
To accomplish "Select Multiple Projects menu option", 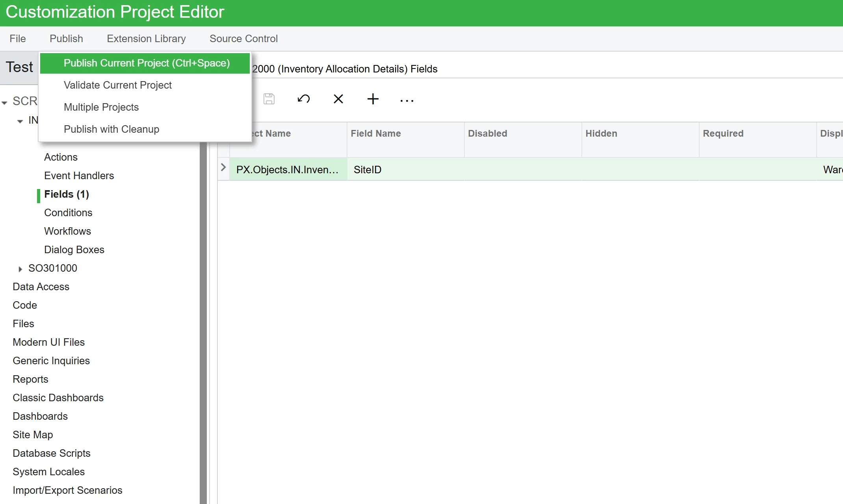I will (101, 107).
